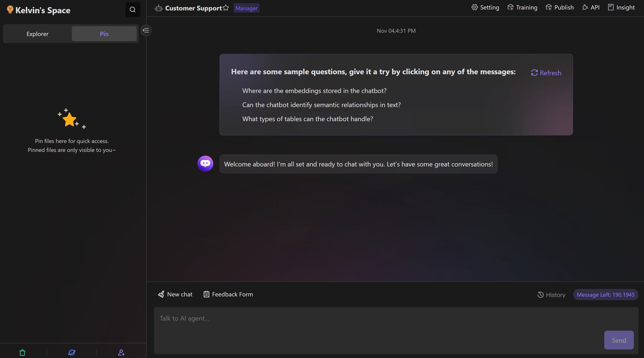Open the Insight panel
Screen dimensions: 644x358
(621, 7)
